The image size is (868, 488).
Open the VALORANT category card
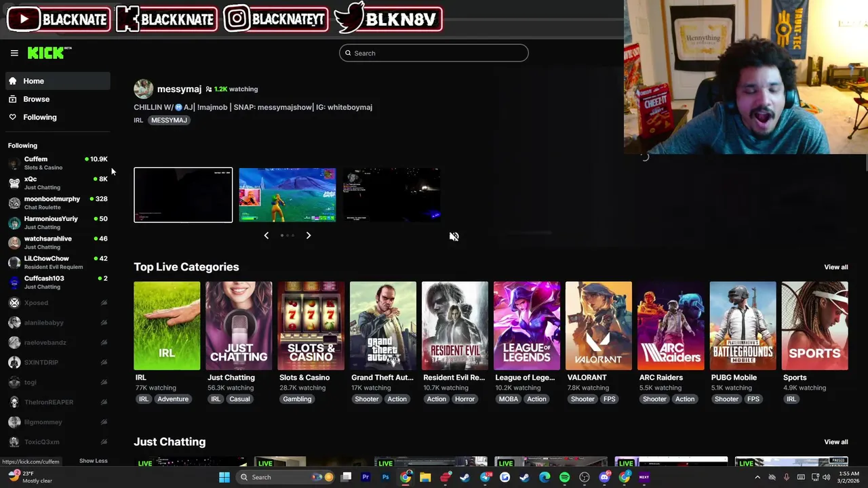[x=599, y=326]
